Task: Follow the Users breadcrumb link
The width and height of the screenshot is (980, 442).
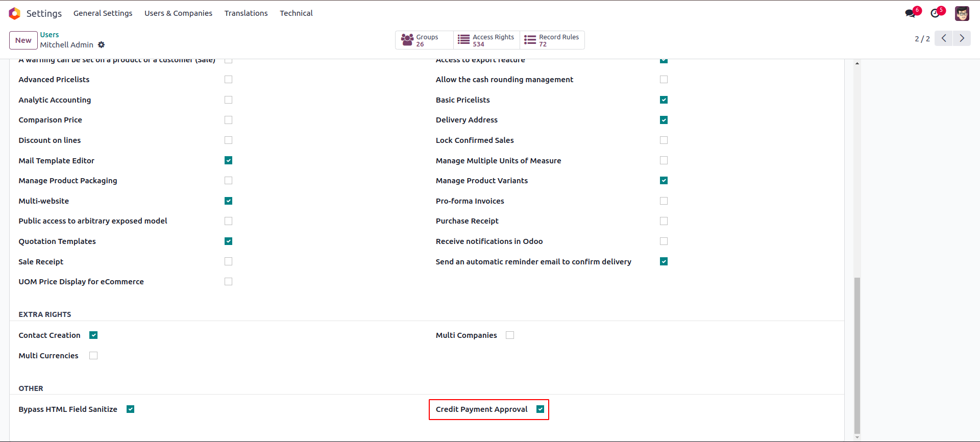Action: pos(50,35)
